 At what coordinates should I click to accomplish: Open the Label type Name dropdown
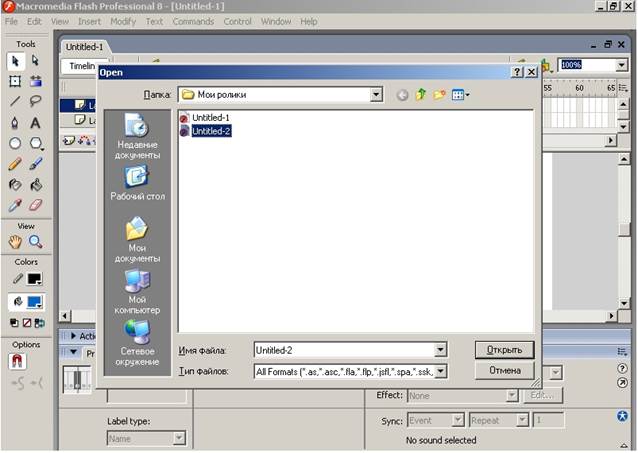click(x=179, y=438)
